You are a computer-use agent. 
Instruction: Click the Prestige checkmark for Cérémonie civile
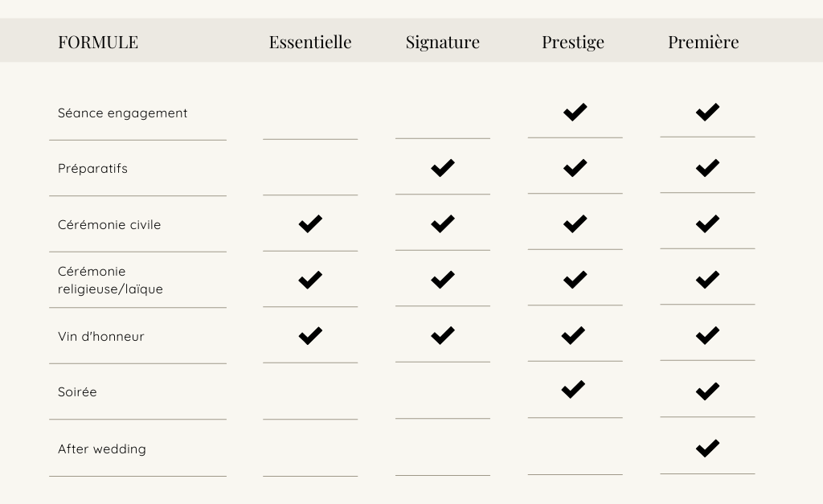click(575, 223)
